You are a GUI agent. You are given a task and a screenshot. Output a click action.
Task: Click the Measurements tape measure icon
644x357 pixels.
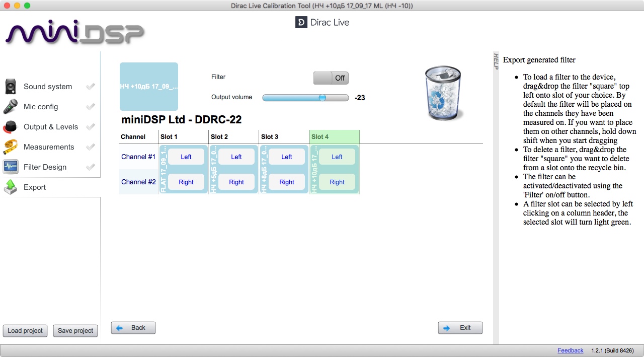click(11, 147)
